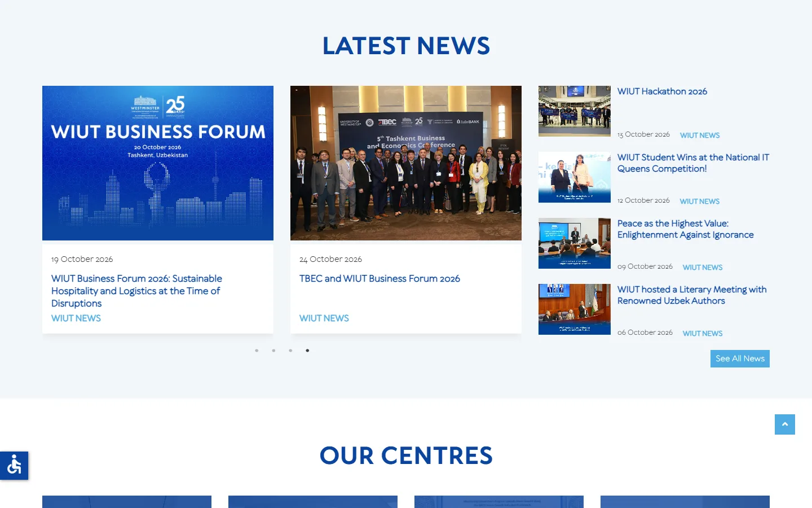Click the 13 October 2026 date text
Screen dimensions: 812x508
point(643,134)
